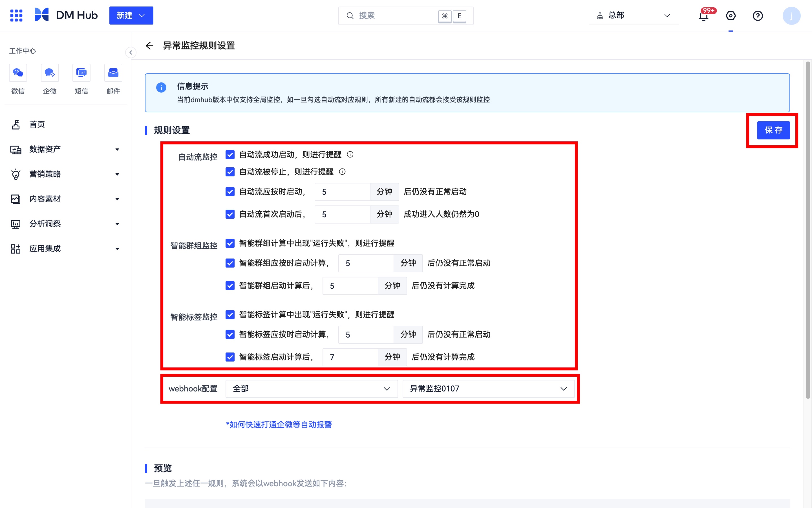Screen dimensions: 812x508
Task: Open the app grid launcher icon
Action: pyautogui.click(x=16, y=16)
